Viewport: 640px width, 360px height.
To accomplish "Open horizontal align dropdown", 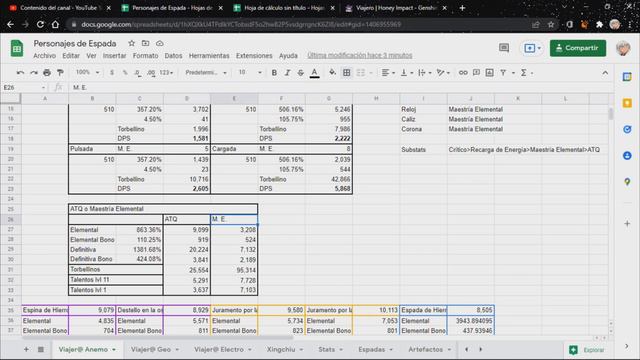I will (388, 73).
